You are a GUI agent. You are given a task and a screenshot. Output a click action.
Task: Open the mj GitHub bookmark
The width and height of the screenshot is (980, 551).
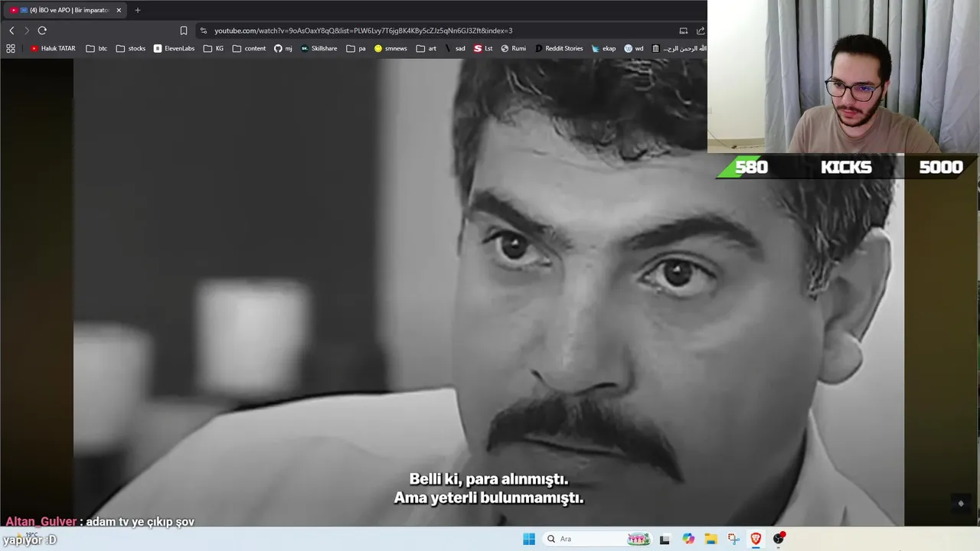283,48
